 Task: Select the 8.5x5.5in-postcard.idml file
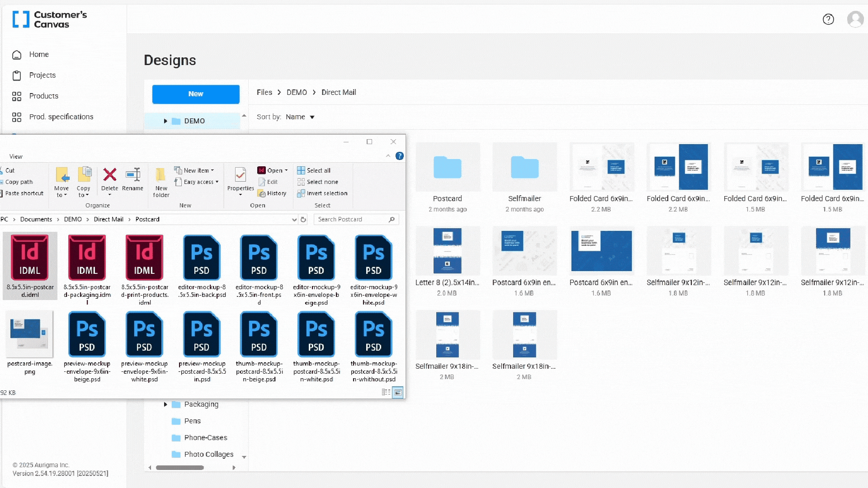point(30,266)
